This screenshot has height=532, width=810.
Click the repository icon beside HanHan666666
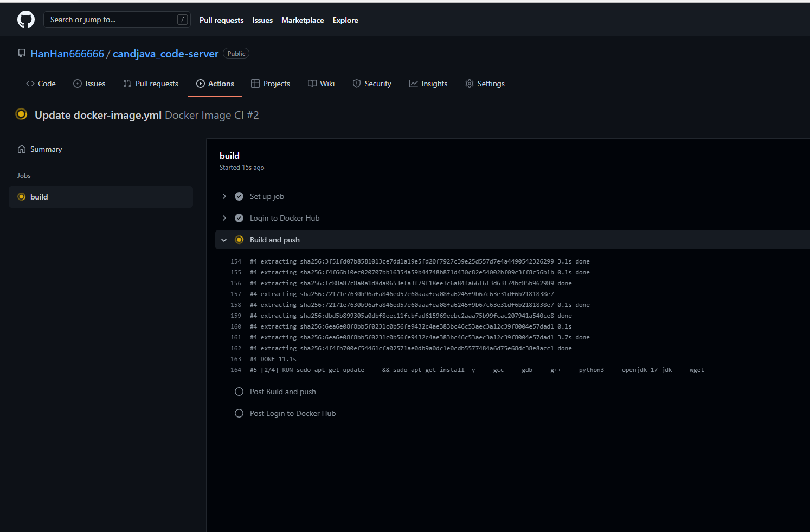click(22, 54)
